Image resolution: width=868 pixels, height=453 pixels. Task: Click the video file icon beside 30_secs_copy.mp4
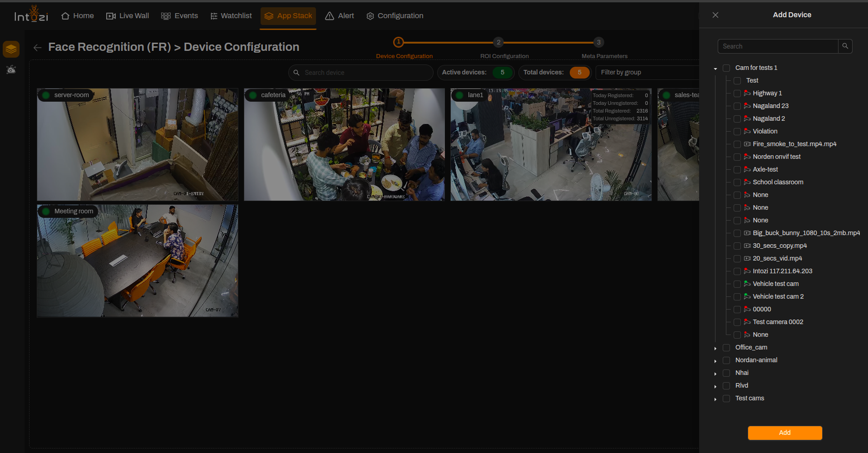(747, 246)
